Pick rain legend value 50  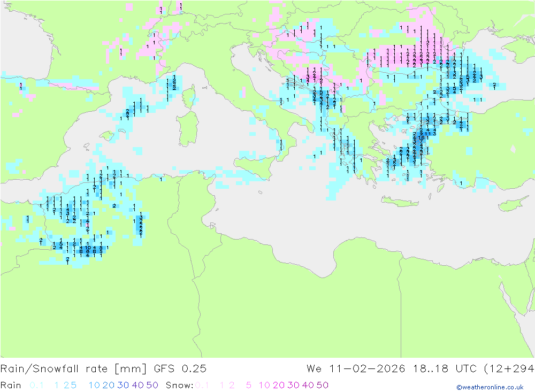[152, 385]
